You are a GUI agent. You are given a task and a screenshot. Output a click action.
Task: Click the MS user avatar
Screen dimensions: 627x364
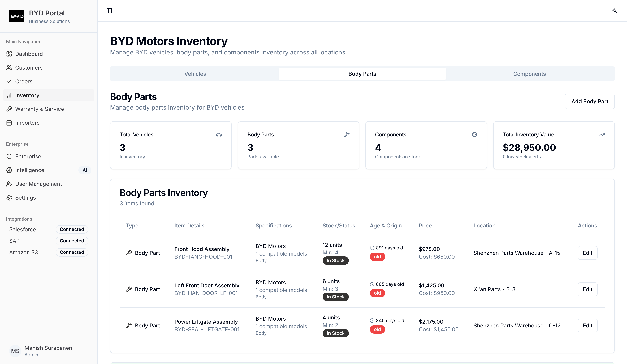(x=15, y=351)
